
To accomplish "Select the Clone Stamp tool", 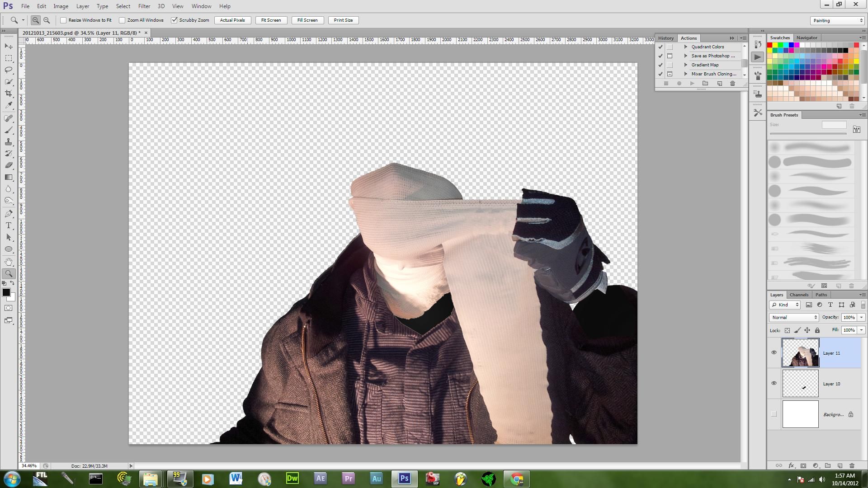I will (8, 141).
